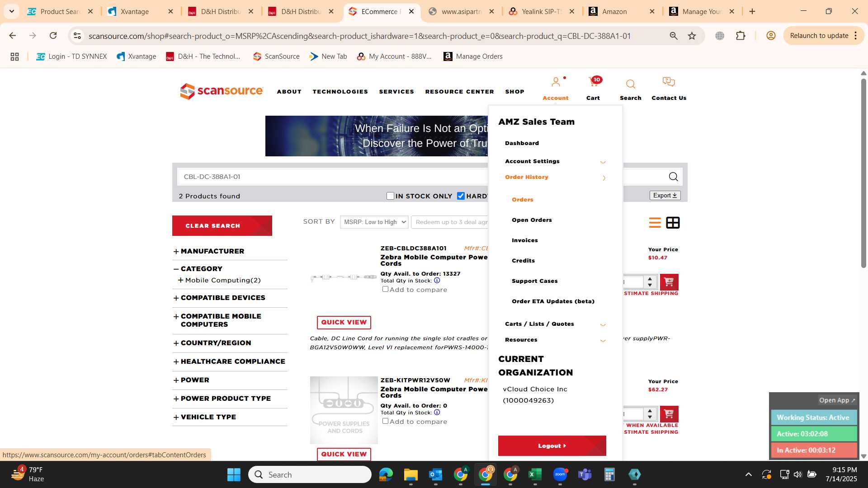The width and height of the screenshot is (868, 488).
Task: Expand Resources section in account menu
Action: (603, 341)
